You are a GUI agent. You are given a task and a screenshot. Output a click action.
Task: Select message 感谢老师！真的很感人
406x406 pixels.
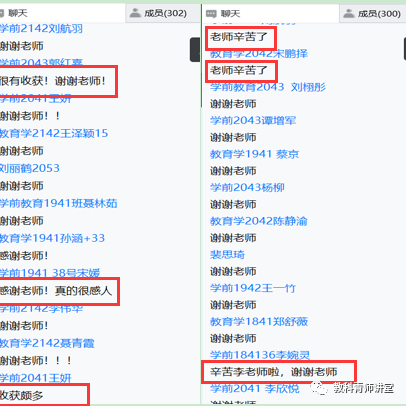point(56,291)
